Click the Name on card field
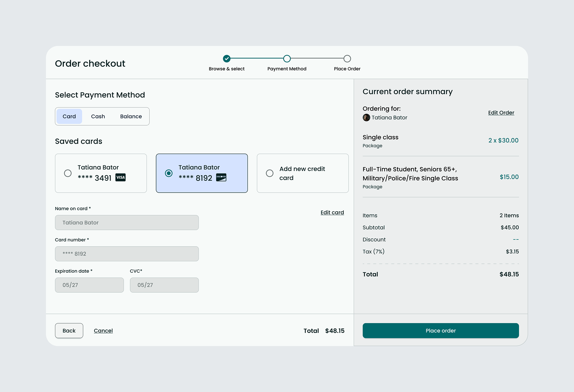574x392 pixels. (x=127, y=222)
